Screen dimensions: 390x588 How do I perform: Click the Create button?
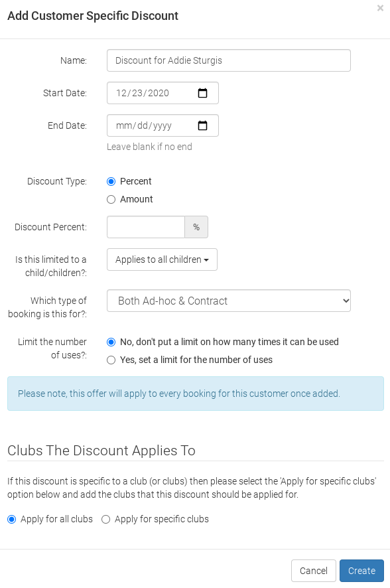click(x=361, y=571)
